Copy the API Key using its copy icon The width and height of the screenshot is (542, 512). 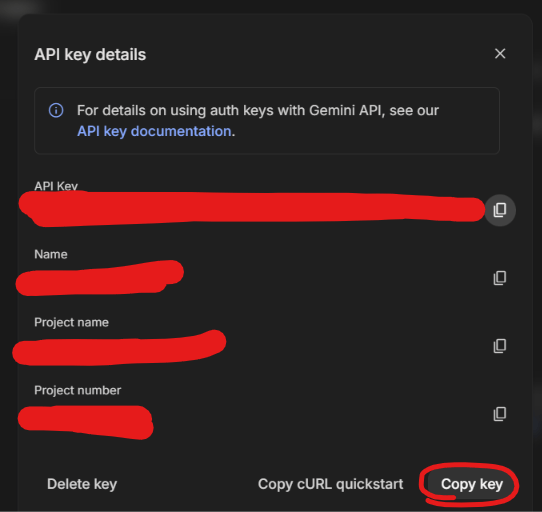pyautogui.click(x=500, y=210)
